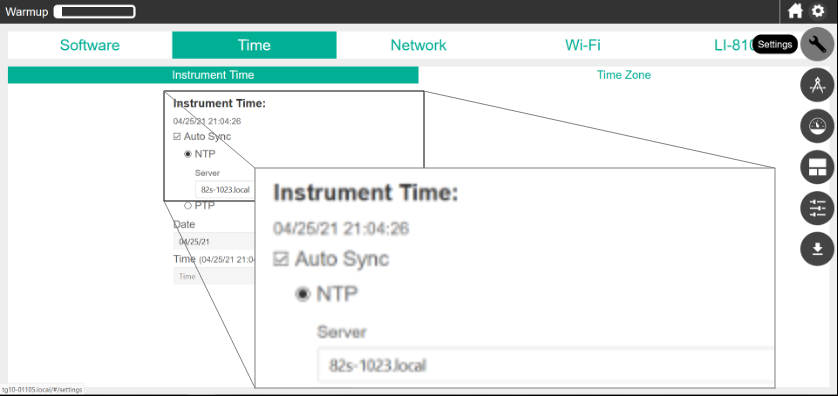Open the gear settings icon
The image size is (838, 396).
(x=818, y=11)
